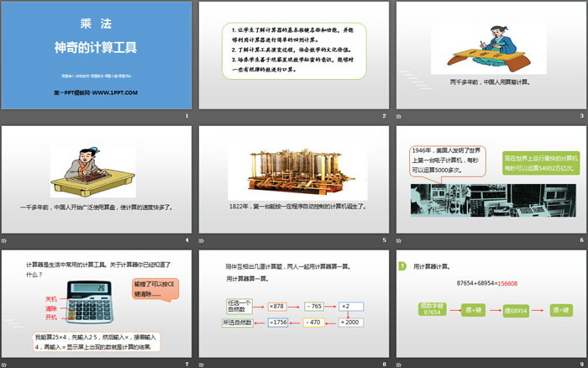Select the slide 8 number flowchart exercise
This screenshot has width=588, height=368.
[x=293, y=304]
